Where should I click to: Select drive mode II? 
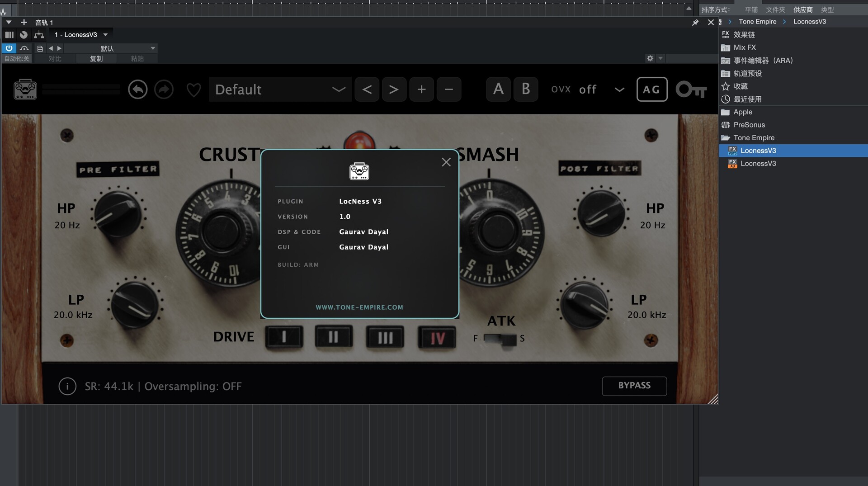[x=334, y=337]
